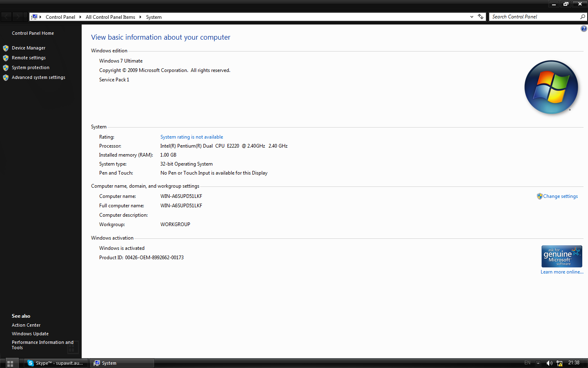Click the Intel Pentium Dual E2220 processor value
The image size is (588, 368).
(224, 146)
